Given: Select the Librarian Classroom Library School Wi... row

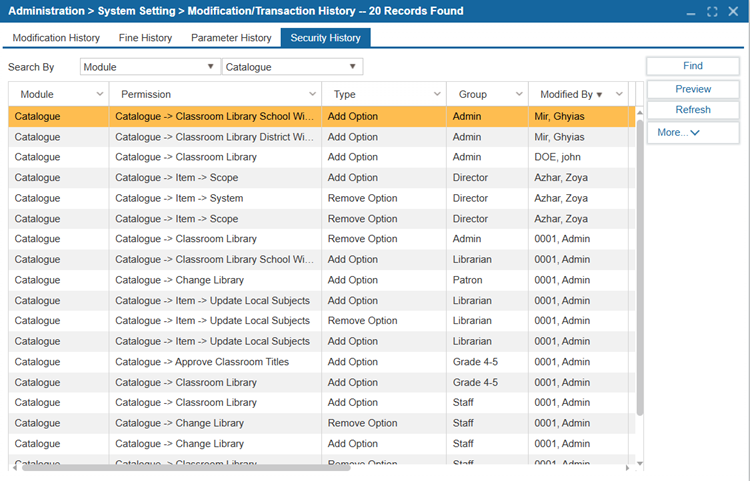Looking at the screenshot, I should point(322,259).
